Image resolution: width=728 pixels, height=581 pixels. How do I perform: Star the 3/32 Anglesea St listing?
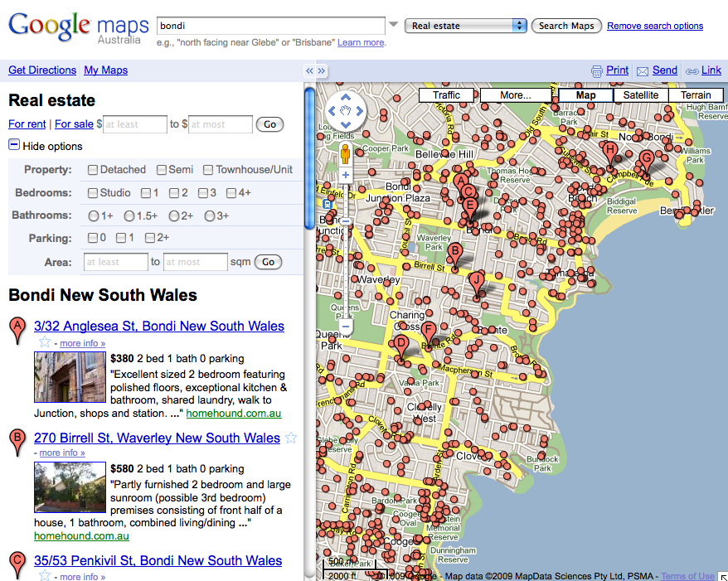pyautogui.click(x=45, y=342)
